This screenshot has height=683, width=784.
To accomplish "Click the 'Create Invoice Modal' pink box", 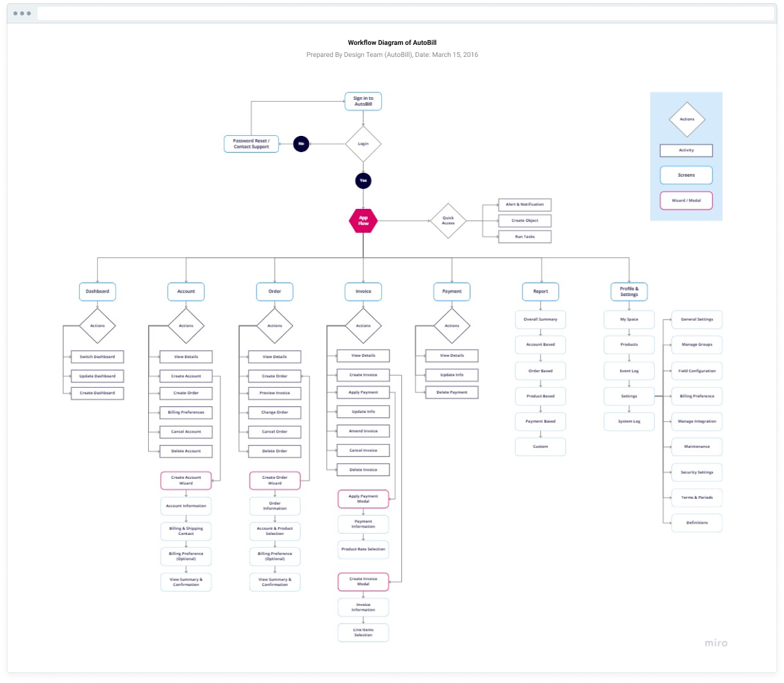I will (x=363, y=582).
